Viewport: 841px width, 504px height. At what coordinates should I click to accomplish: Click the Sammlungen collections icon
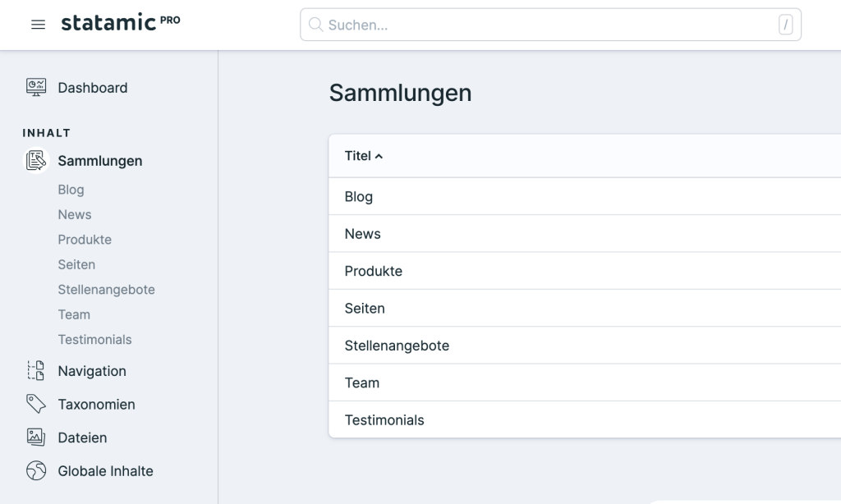coord(36,161)
